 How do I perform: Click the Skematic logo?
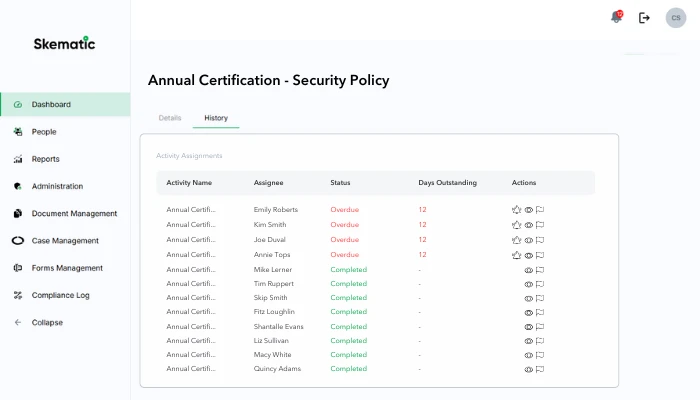[x=64, y=43]
